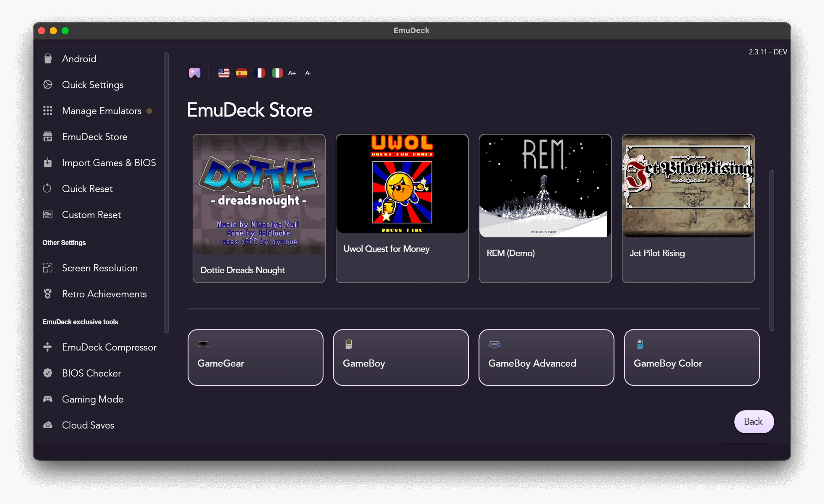Click the EmuDeck window title text
The width and height of the screenshot is (824, 504).
412,30
